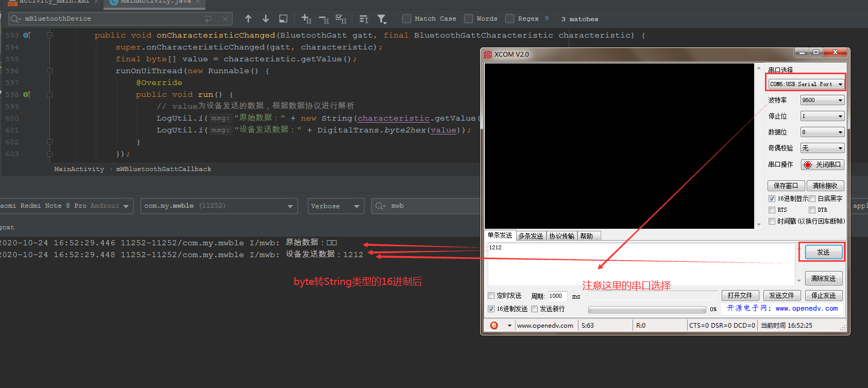Enable Regex checkbox in find bar
The height and width of the screenshot is (388, 868).
(509, 19)
